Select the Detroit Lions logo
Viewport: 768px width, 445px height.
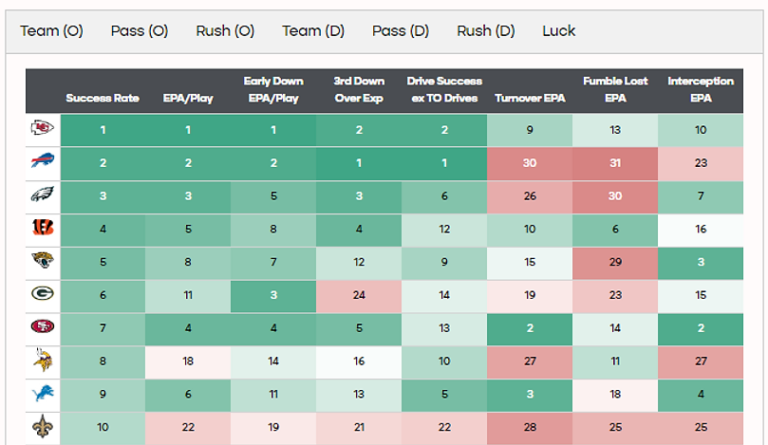pos(43,393)
